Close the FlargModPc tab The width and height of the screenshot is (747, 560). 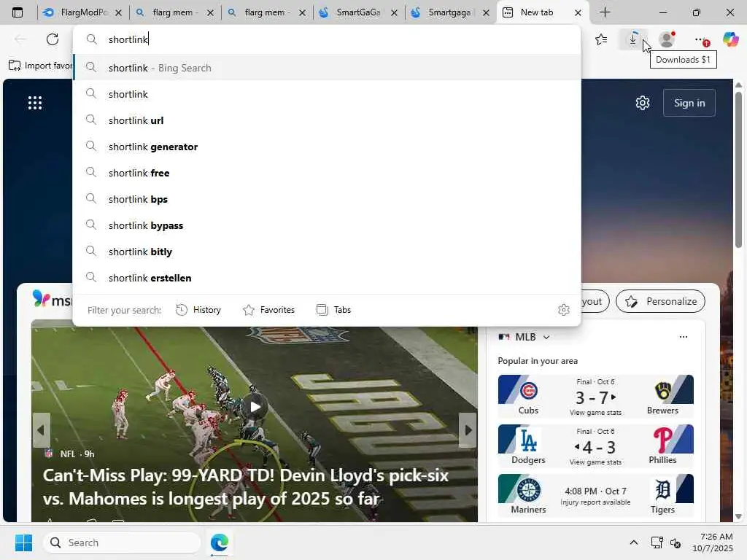118,13
